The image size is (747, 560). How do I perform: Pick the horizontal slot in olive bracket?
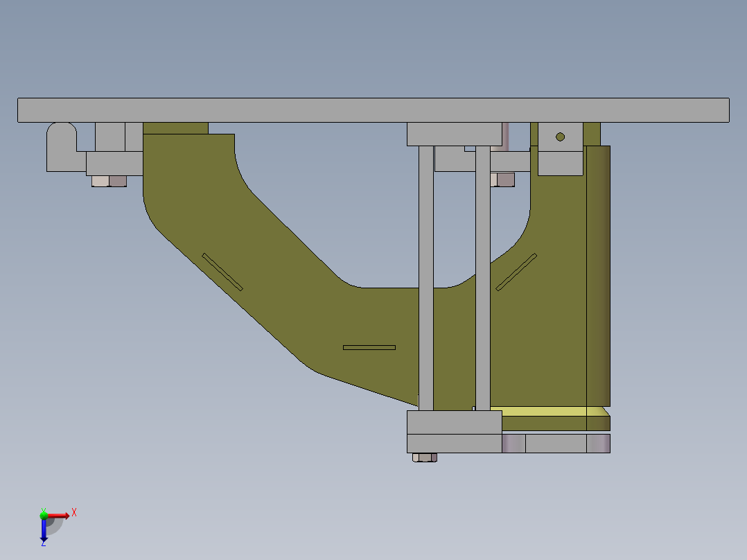pyautogui.click(x=369, y=347)
